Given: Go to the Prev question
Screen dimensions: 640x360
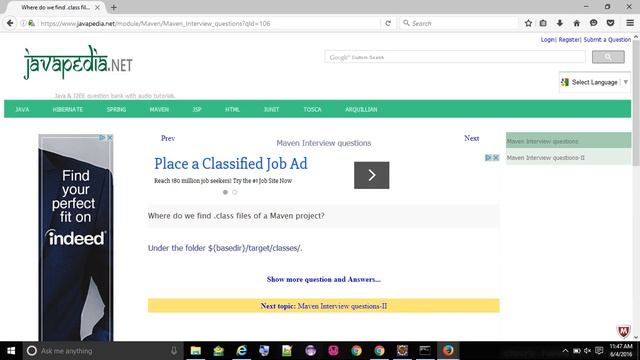Looking at the screenshot, I should [x=168, y=138].
